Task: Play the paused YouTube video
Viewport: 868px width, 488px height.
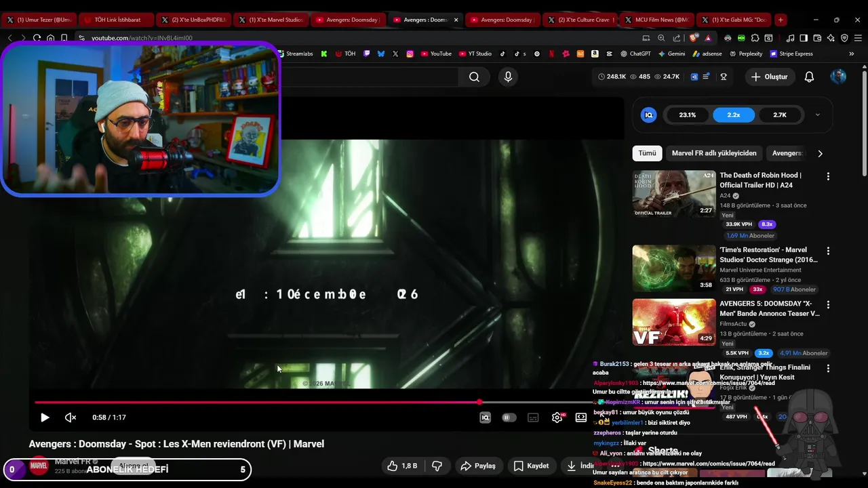Action: coord(45,418)
